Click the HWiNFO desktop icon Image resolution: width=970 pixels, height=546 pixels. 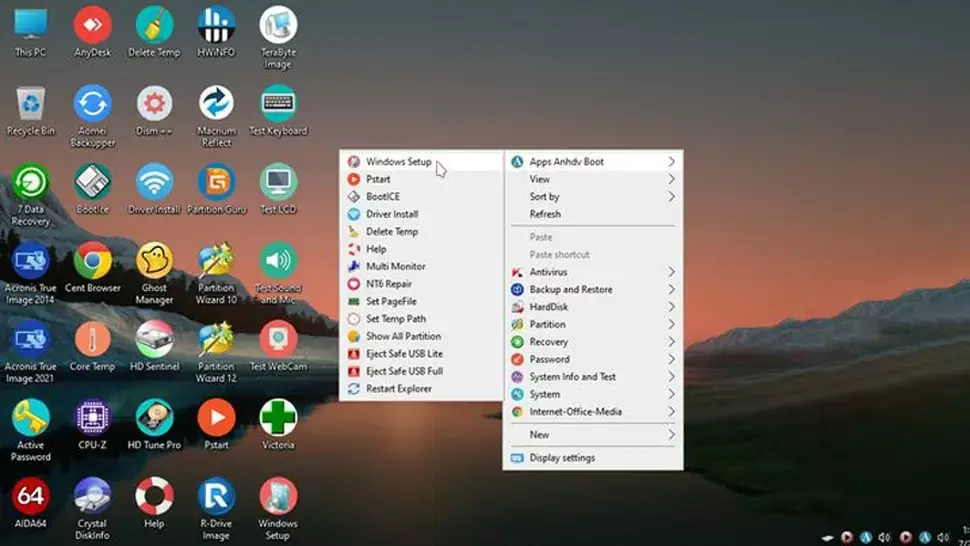coord(216,26)
